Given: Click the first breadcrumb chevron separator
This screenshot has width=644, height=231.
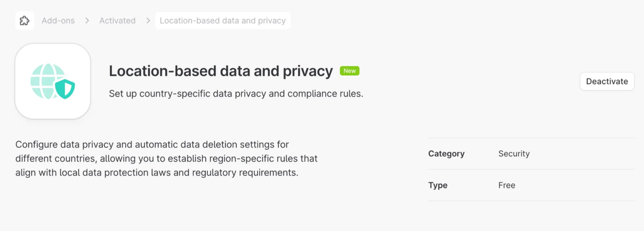Looking at the screenshot, I should pos(87,21).
